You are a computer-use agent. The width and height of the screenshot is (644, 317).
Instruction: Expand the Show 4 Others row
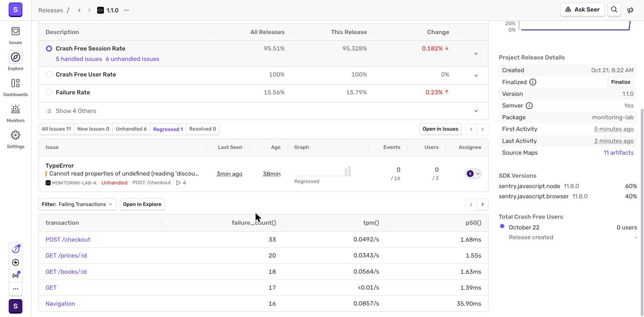pyautogui.click(x=263, y=111)
